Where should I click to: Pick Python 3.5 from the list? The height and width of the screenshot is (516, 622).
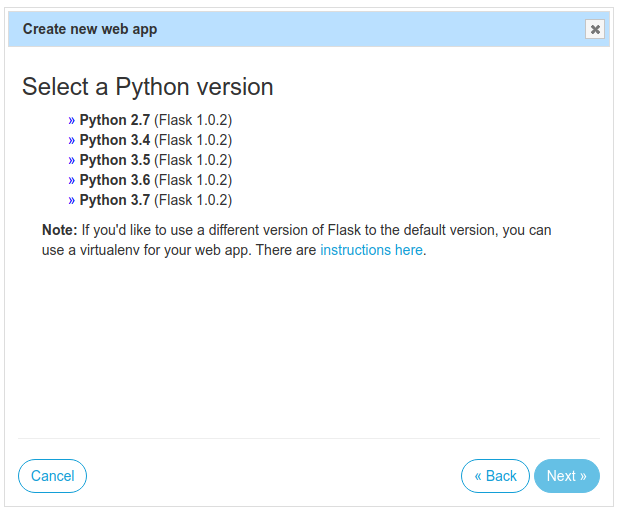[114, 160]
